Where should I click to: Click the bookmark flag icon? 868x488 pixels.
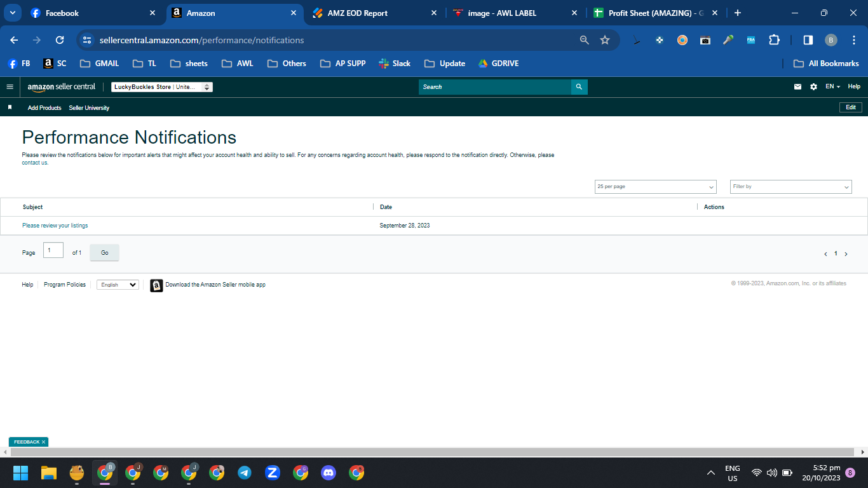(10, 107)
